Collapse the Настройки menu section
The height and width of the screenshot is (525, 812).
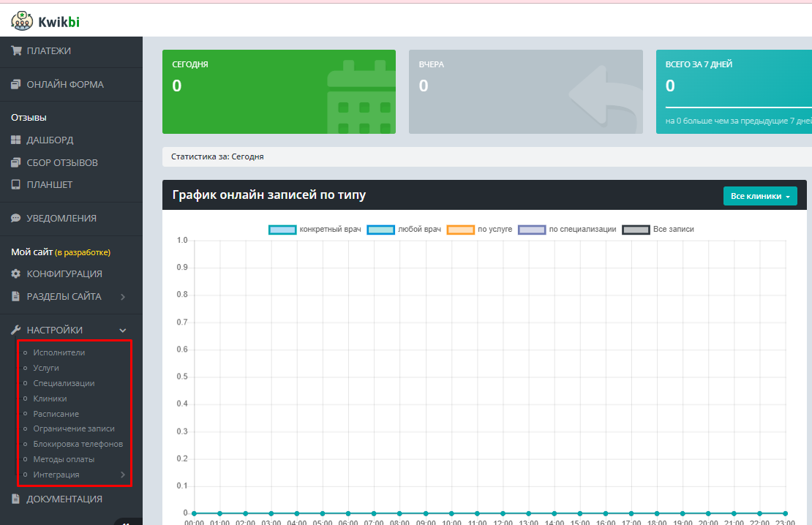(123, 331)
